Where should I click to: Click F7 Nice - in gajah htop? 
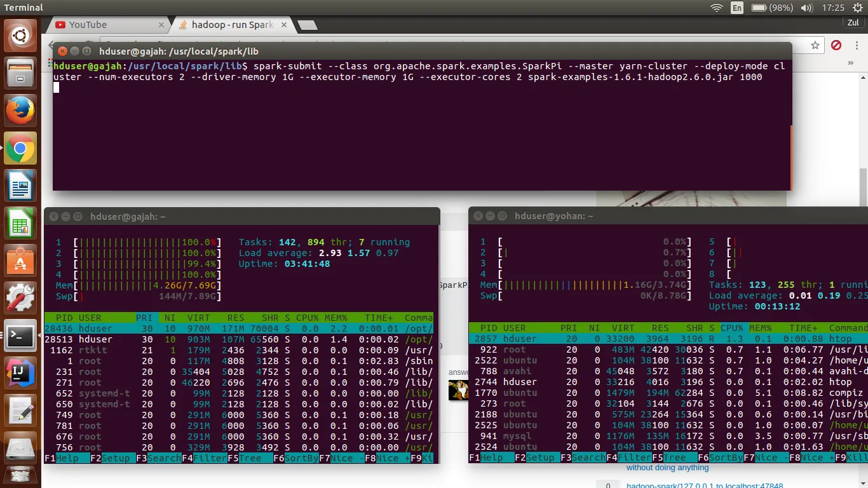[341, 458]
